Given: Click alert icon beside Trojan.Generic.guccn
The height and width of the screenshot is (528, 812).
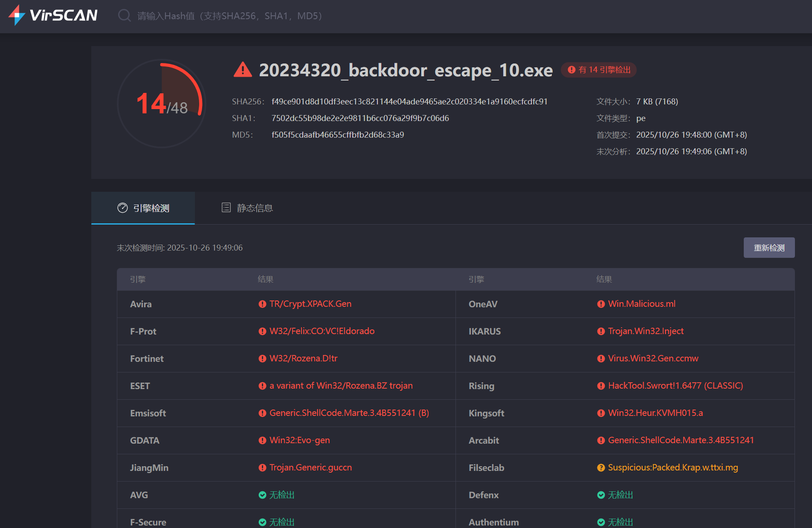Looking at the screenshot, I should (262, 468).
